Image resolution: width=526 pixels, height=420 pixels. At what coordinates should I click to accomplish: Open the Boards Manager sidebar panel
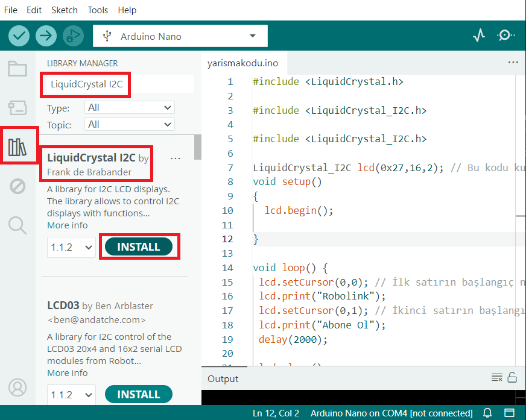17,108
